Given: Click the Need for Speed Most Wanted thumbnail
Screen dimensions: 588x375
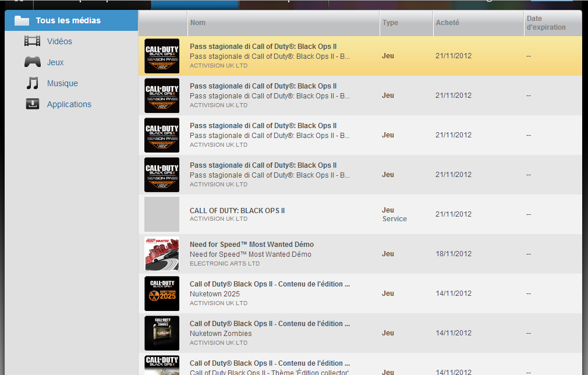Looking at the screenshot, I should click(162, 254).
